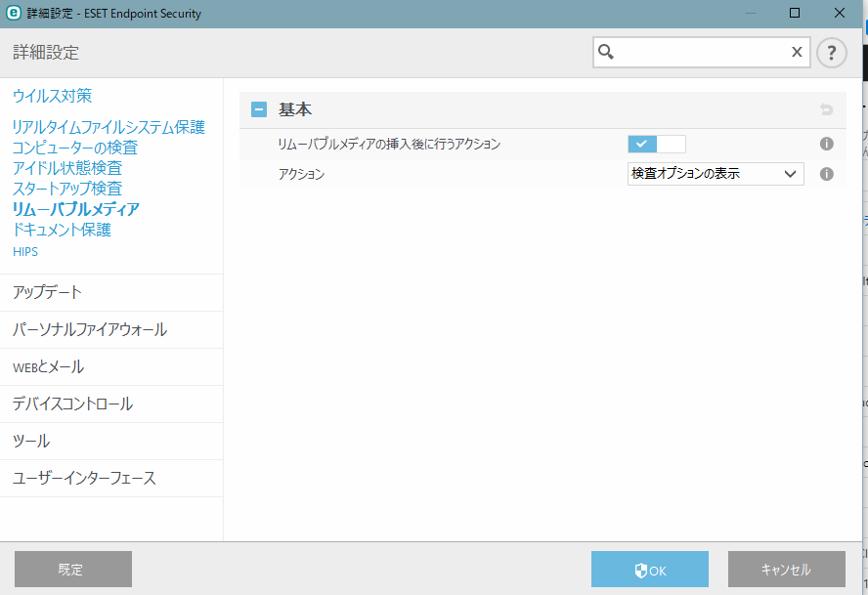Toggle リムーバブルメディアの挿入後に行うアクション switch
The width and height of the screenshot is (868, 595).
pyautogui.click(x=657, y=144)
